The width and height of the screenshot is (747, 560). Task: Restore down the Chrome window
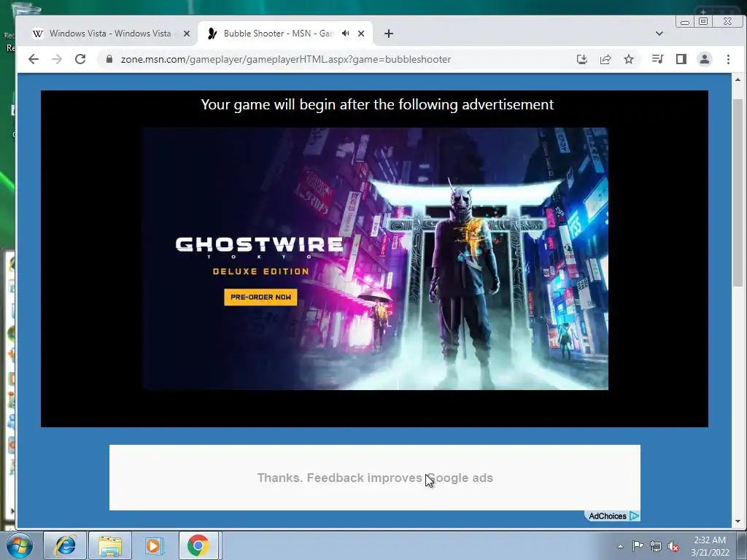click(703, 21)
